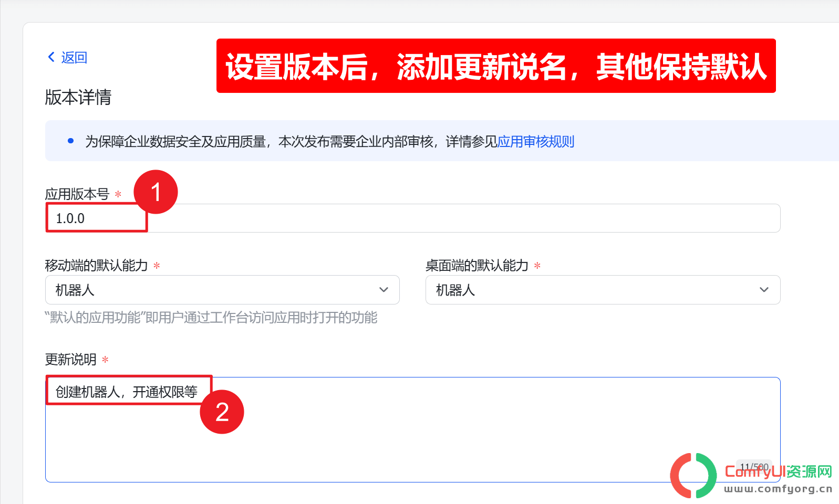Click the 桌面端的默认能力 label
This screenshot has height=504, width=839.
click(x=477, y=266)
